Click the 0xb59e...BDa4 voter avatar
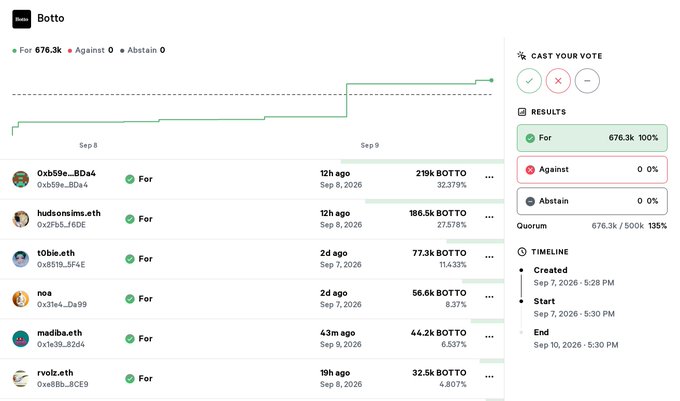Image resolution: width=680 pixels, height=401 pixels. click(20, 179)
